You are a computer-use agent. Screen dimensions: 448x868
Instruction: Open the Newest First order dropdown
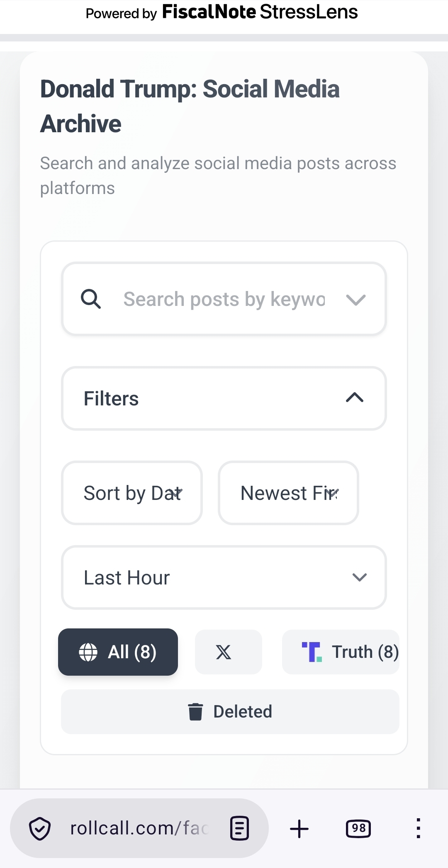point(288,493)
